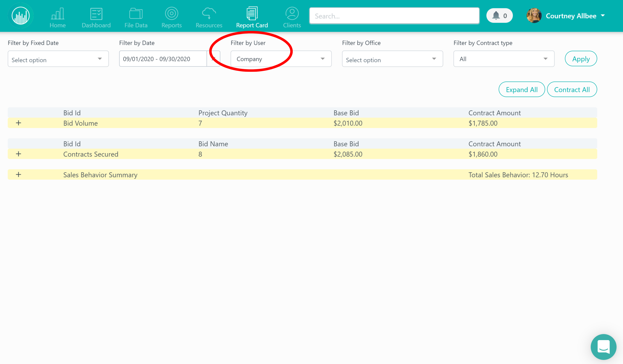
Task: Open the Reports target icon
Action: point(172,13)
